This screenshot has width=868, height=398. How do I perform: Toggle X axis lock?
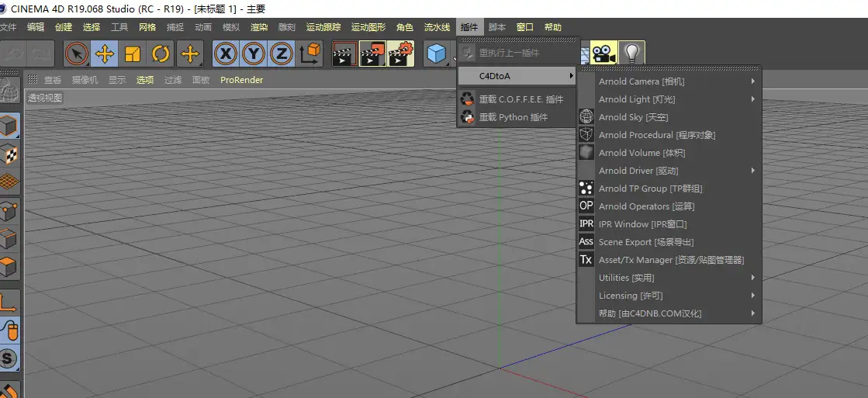click(226, 54)
